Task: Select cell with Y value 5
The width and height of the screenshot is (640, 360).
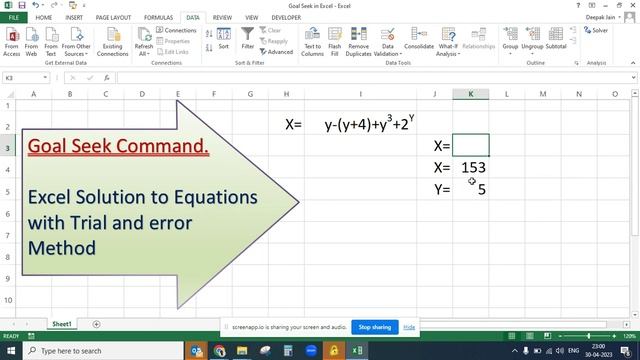Action: pos(471,189)
